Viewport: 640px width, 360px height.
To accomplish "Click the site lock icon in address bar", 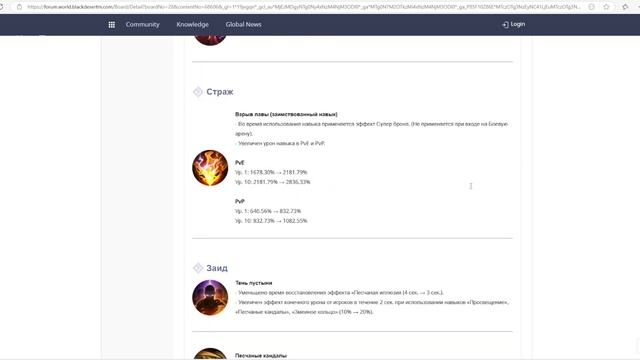I will [x=19, y=7].
